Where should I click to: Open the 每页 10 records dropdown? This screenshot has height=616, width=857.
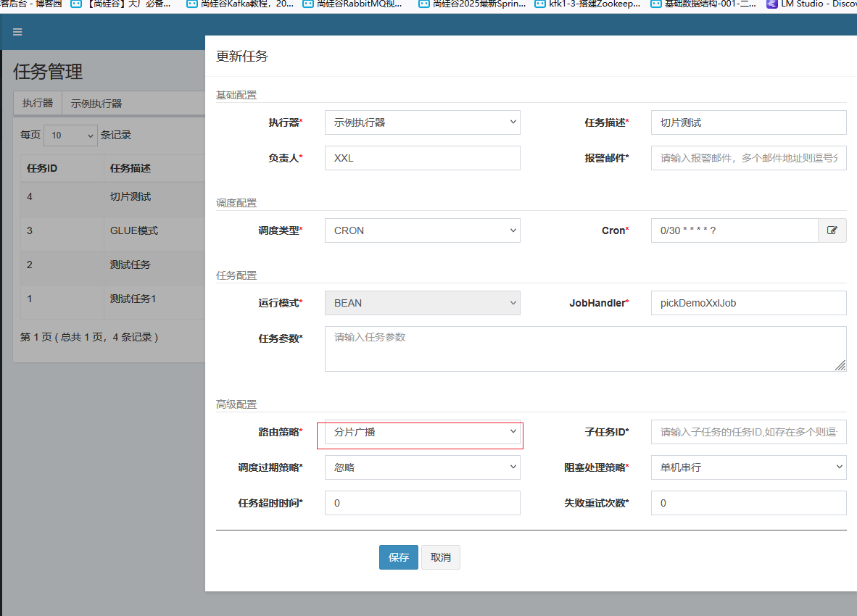(70, 136)
